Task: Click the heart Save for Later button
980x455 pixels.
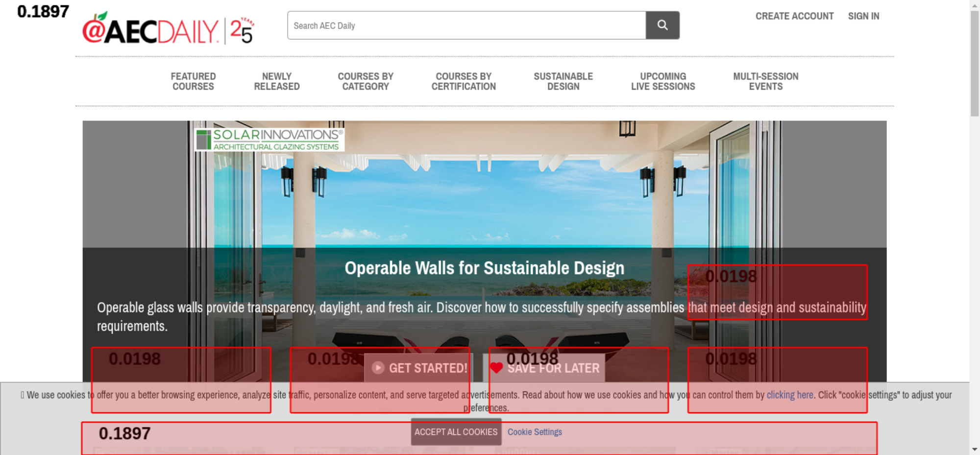Action: (x=544, y=368)
